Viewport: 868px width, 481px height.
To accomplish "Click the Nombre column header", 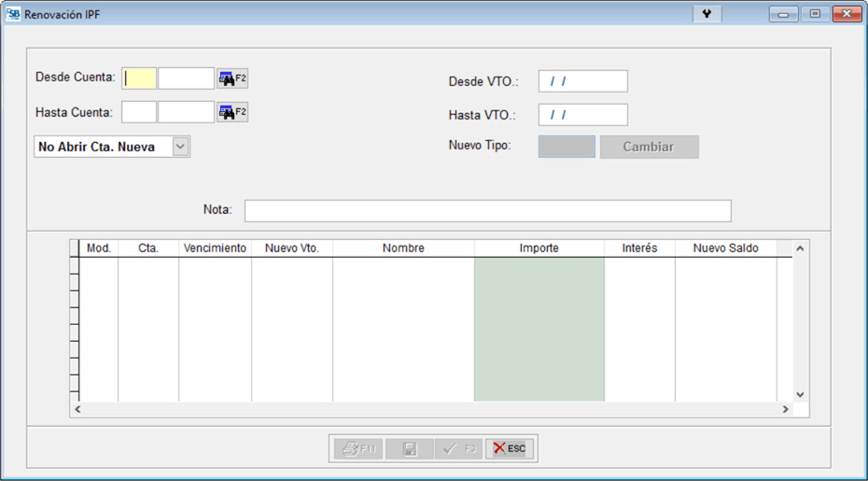I will coord(403,248).
